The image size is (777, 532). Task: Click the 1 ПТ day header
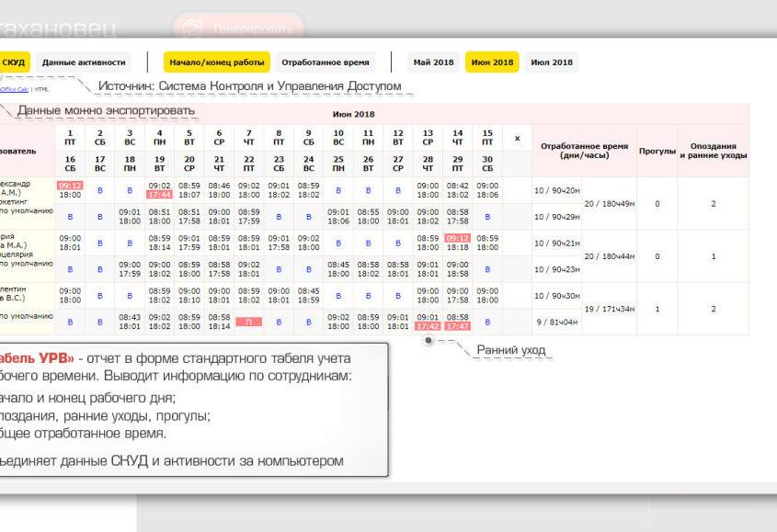tap(70, 138)
